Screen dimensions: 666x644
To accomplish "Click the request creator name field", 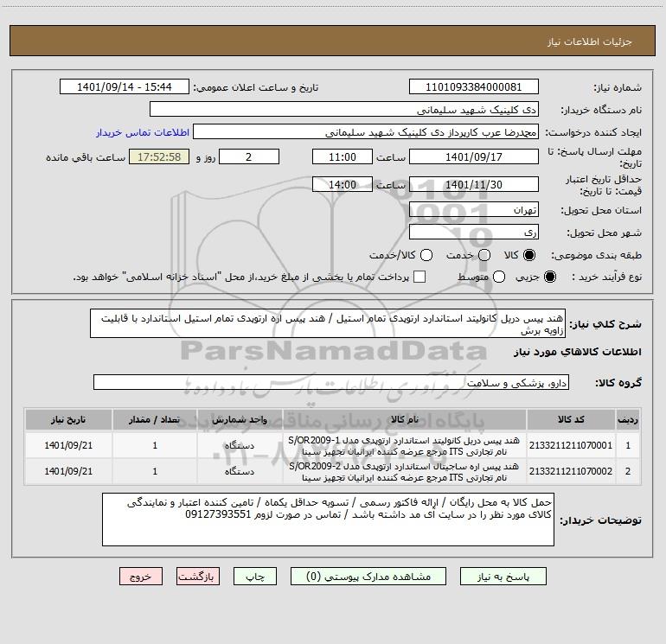I will click(x=366, y=131).
